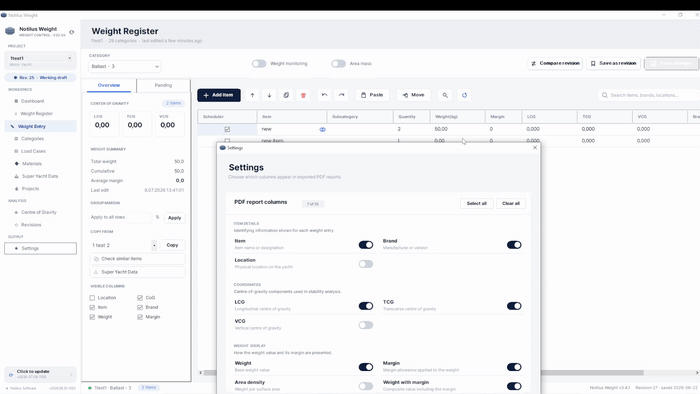The width and height of the screenshot is (700, 394).
Task: Click the group margin percentage field
Action: tap(139, 218)
